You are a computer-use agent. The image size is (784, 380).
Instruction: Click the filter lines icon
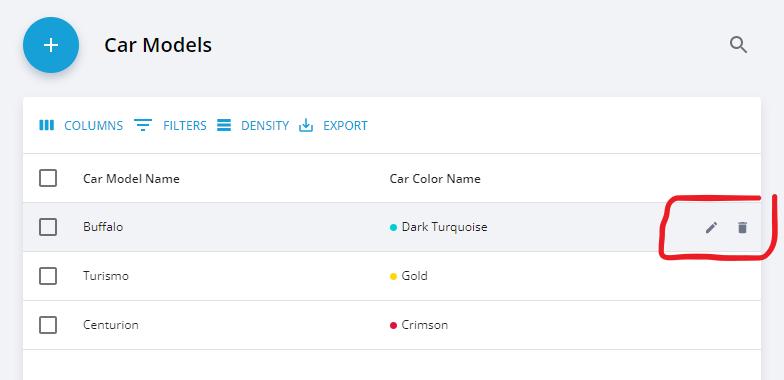[143, 125]
